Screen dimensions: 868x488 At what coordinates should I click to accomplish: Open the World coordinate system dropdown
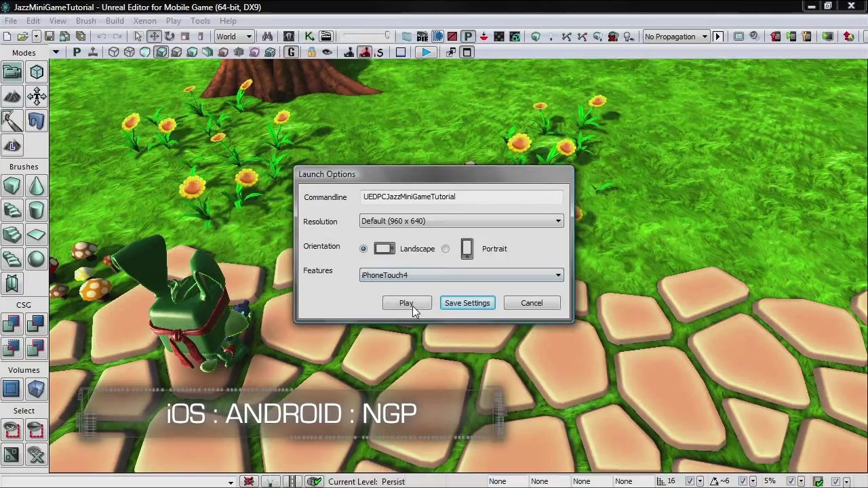pos(234,37)
